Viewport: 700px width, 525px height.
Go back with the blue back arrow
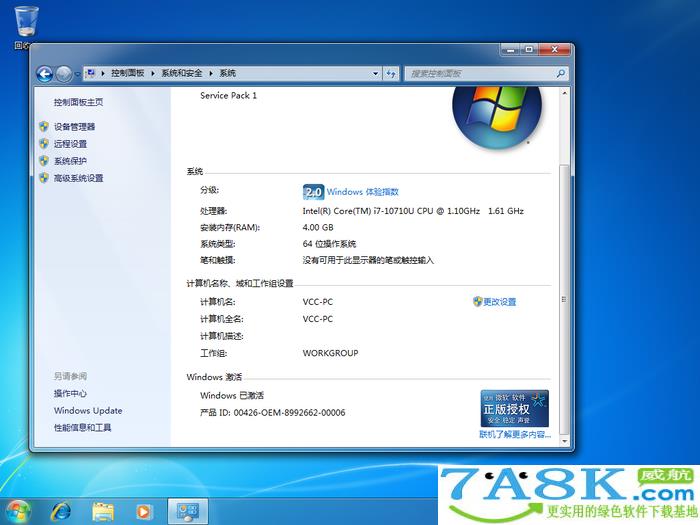45,74
